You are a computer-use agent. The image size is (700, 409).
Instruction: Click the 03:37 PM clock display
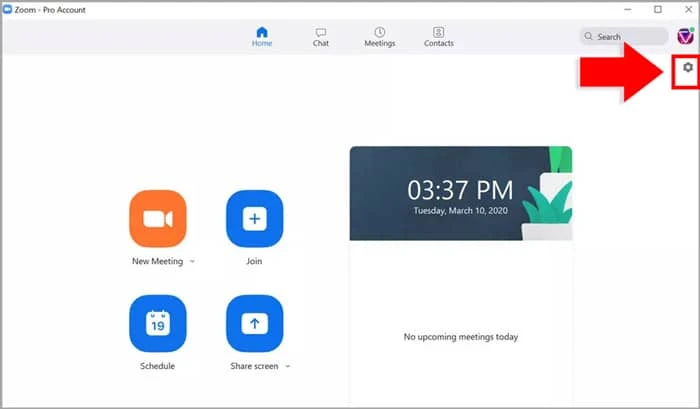click(460, 190)
